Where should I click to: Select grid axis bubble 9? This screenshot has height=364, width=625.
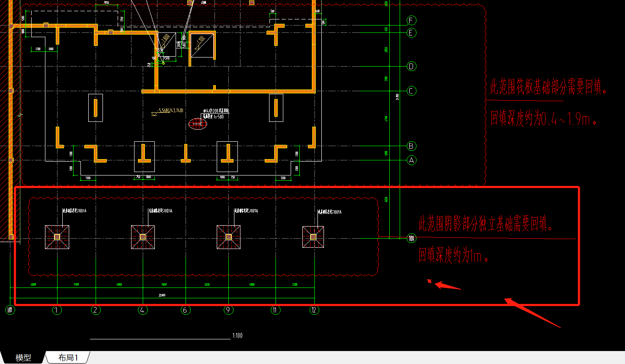[x=228, y=310]
